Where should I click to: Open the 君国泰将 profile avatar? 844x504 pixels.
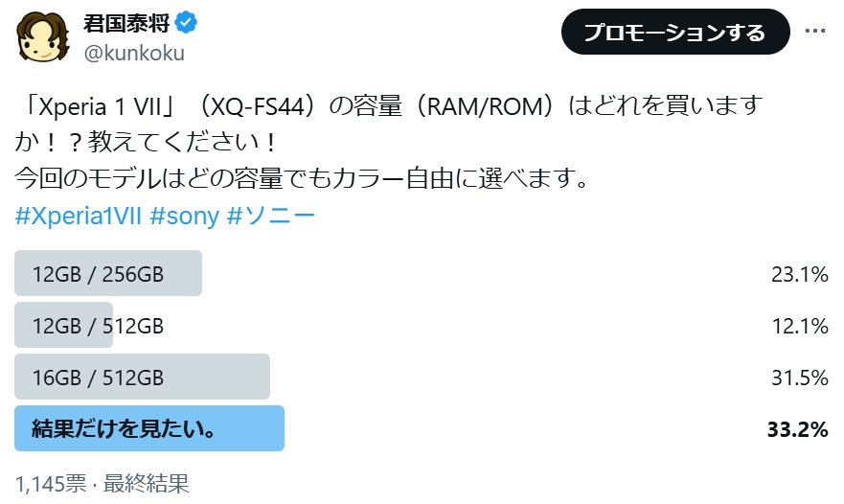43,36
